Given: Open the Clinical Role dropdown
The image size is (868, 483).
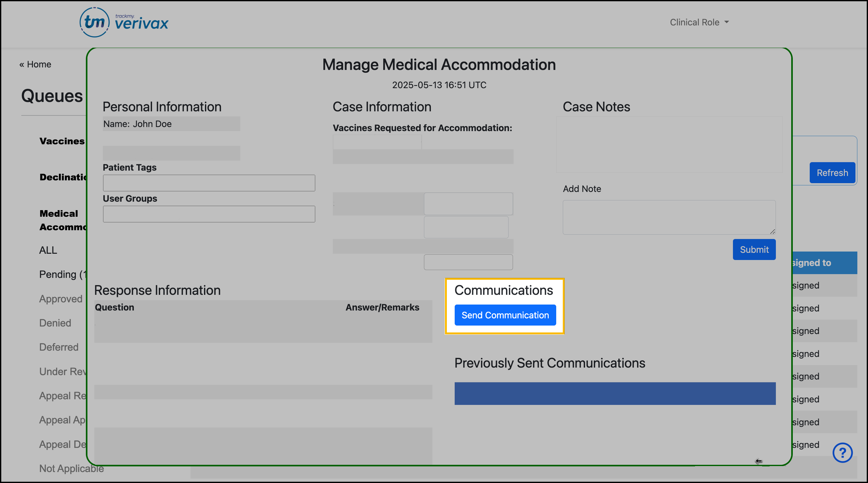Looking at the screenshot, I should pos(698,22).
